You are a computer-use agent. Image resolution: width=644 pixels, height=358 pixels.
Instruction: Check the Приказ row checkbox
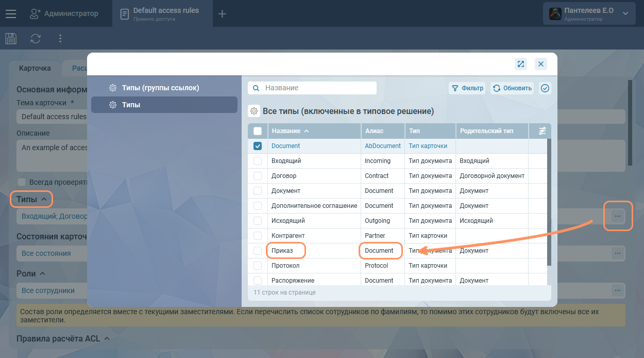click(x=258, y=251)
